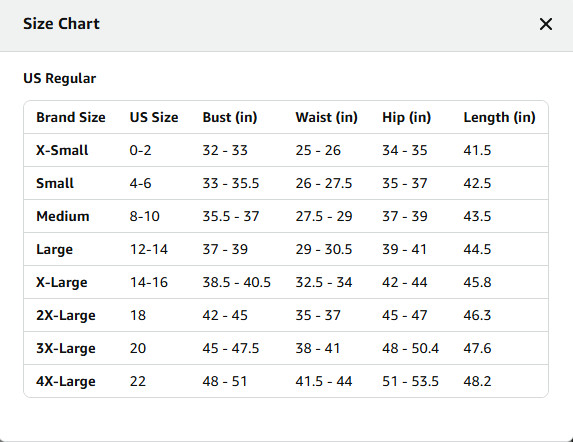Select the Small row label
Viewport: 573px width, 442px height.
click(x=55, y=183)
